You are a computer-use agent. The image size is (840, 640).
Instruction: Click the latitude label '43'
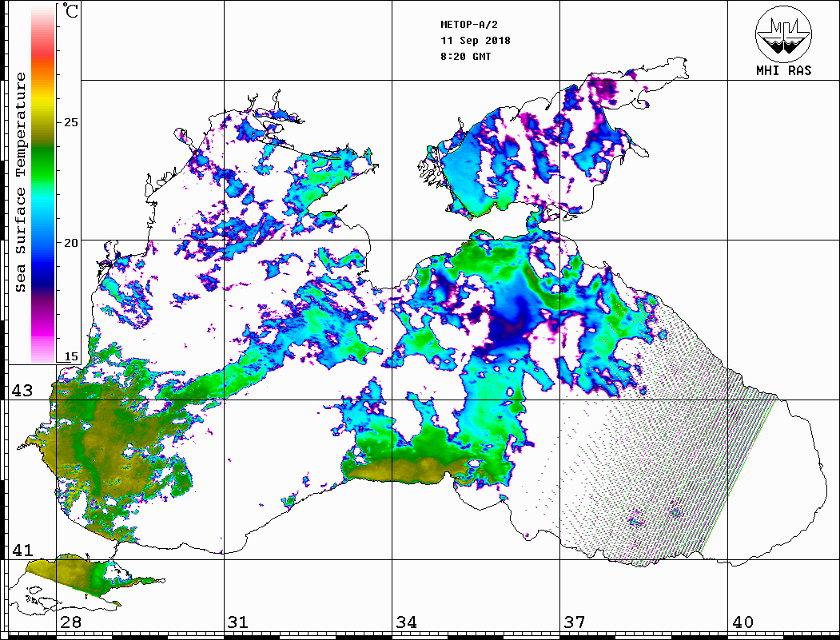coord(22,391)
